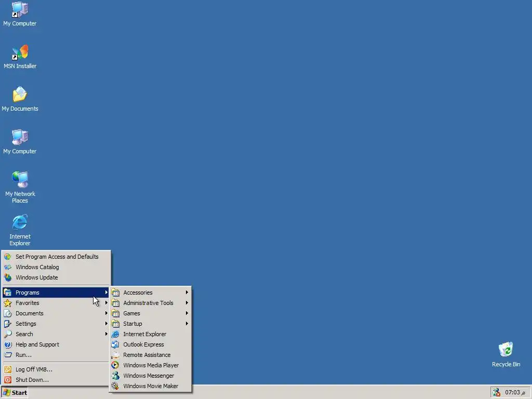Click the Set Program Access and Defaults label
Screen dimensions: 532x399
[x=57, y=257]
